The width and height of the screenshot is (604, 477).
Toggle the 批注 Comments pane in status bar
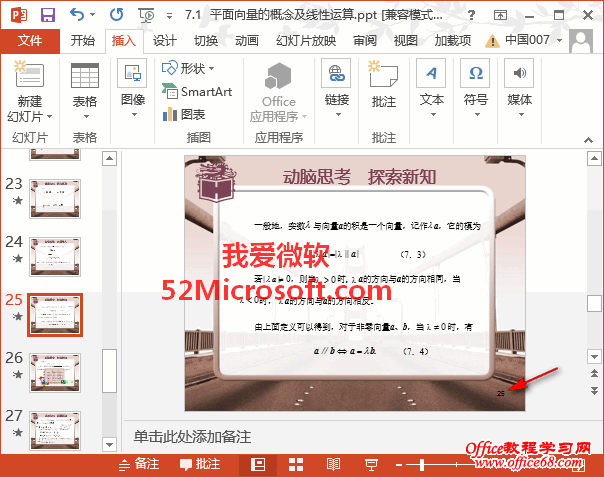[x=200, y=464]
